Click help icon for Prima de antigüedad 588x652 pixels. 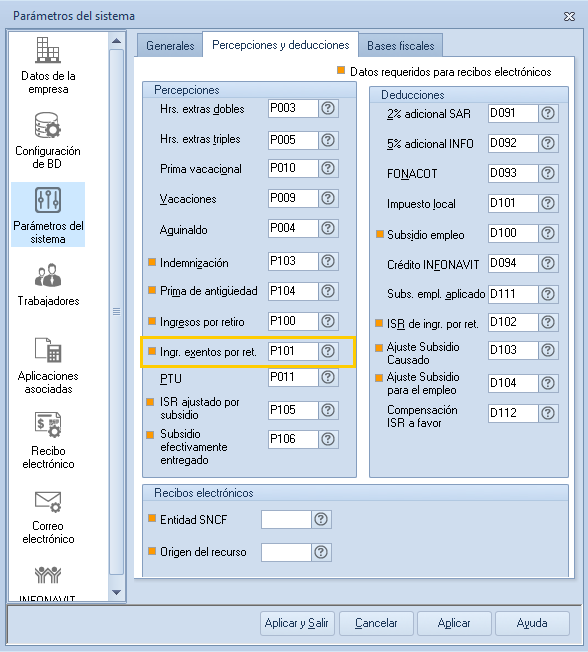(328, 291)
